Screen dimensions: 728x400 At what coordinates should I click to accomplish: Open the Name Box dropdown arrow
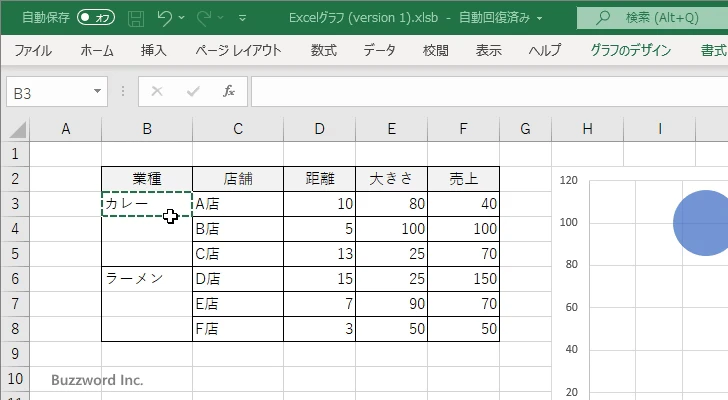pyautogui.click(x=97, y=92)
